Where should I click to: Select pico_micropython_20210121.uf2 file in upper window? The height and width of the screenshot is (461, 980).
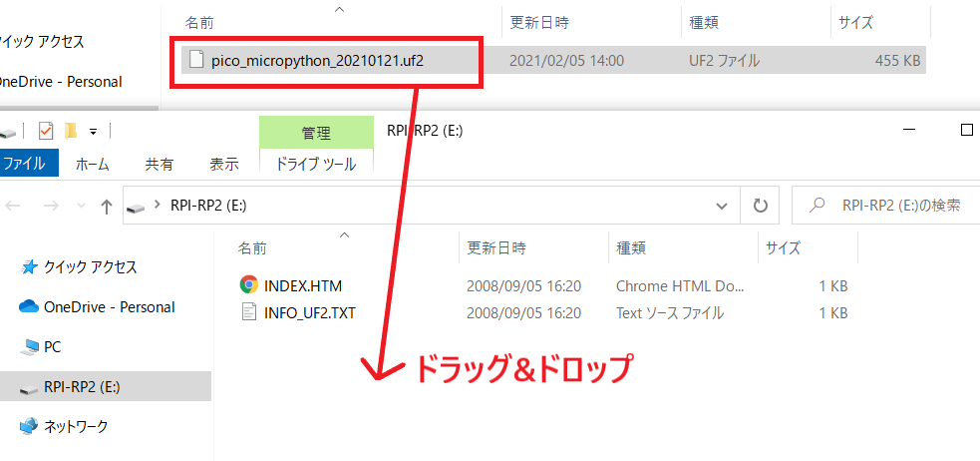pyautogui.click(x=319, y=61)
